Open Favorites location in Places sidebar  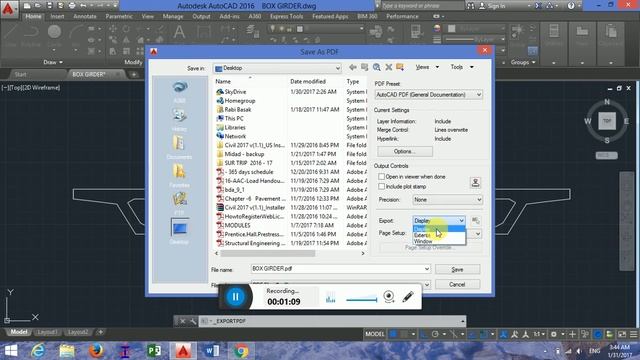180,176
